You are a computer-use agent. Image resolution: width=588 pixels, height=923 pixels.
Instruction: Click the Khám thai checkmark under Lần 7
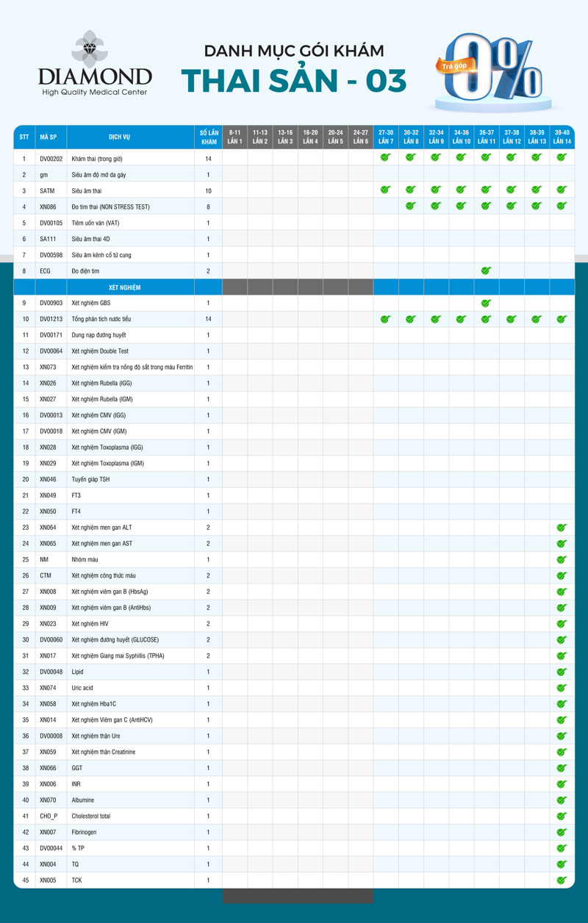386,158
